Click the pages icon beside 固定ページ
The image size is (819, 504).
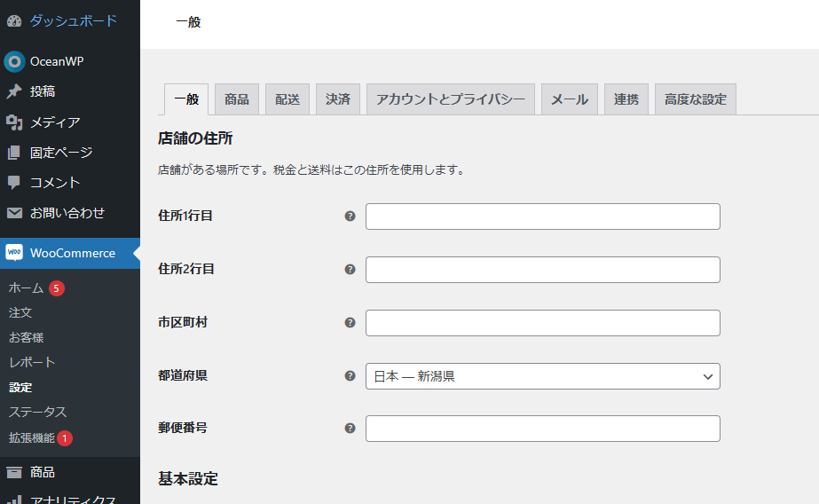[x=13, y=153]
